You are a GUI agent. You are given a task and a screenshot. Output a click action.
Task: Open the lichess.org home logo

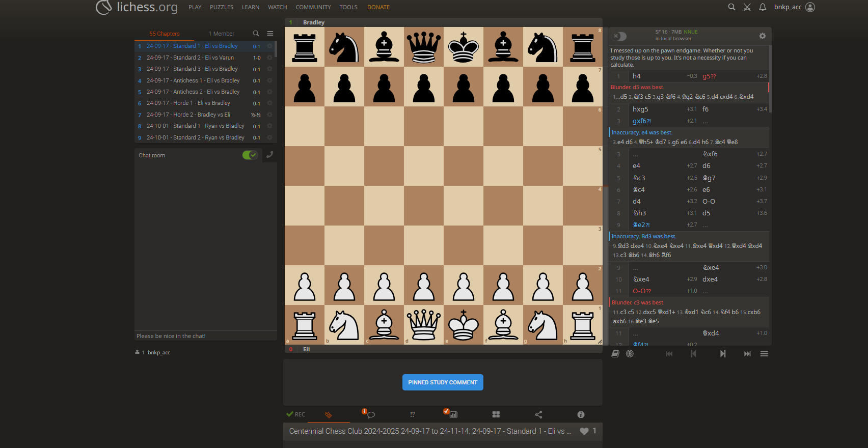(137, 7)
